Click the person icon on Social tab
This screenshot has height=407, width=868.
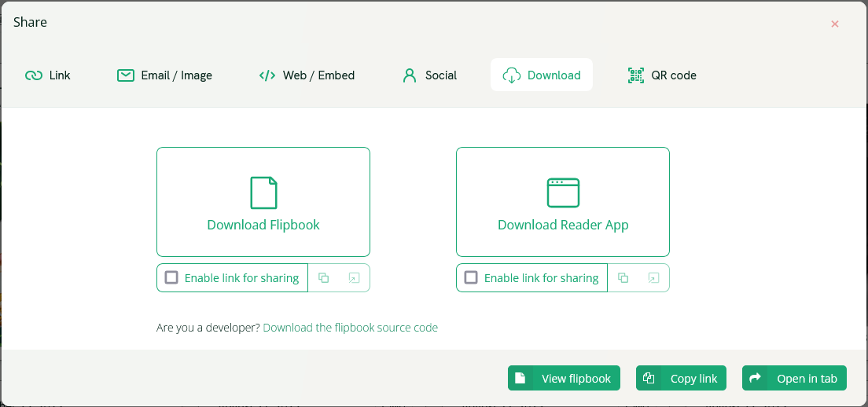coord(410,75)
